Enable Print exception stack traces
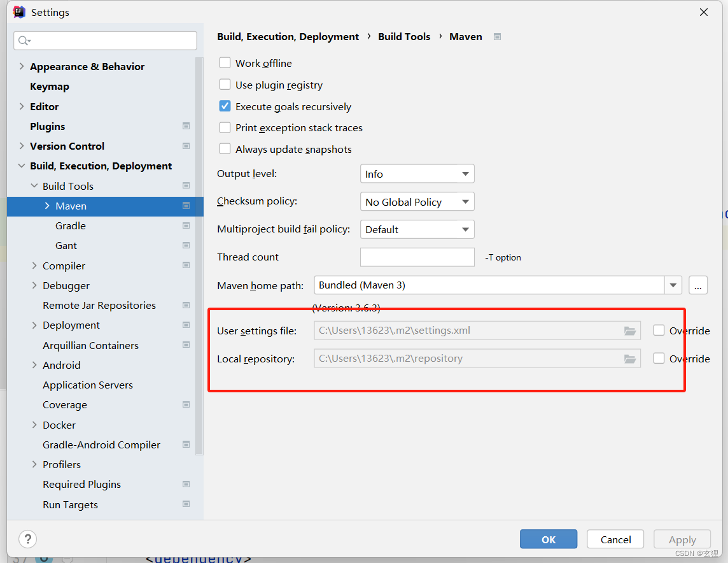The image size is (728, 563). (225, 127)
